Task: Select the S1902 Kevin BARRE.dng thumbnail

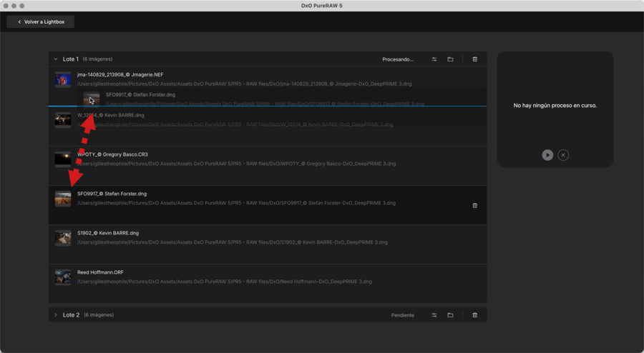Action: (x=63, y=237)
